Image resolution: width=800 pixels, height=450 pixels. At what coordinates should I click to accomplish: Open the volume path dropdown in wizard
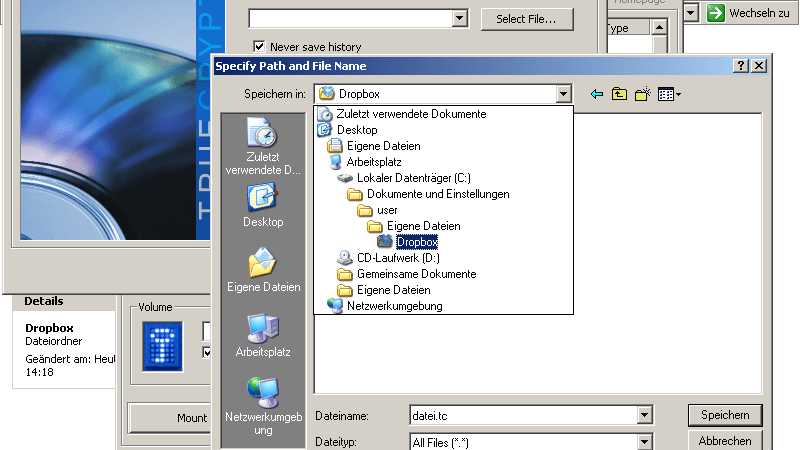(459, 19)
